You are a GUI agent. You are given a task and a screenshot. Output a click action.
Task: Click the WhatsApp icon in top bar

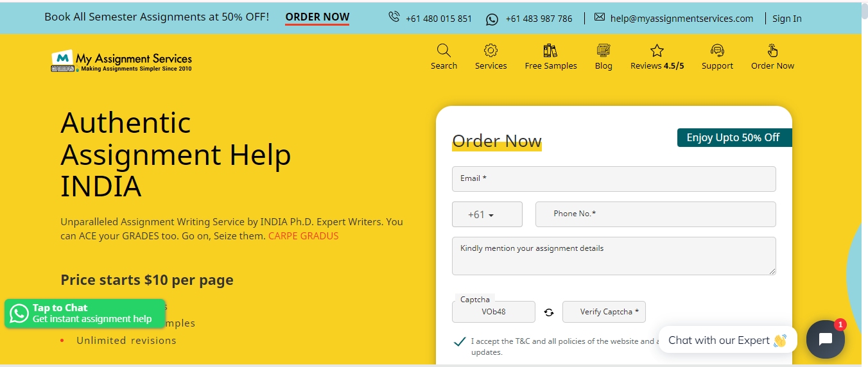click(492, 19)
